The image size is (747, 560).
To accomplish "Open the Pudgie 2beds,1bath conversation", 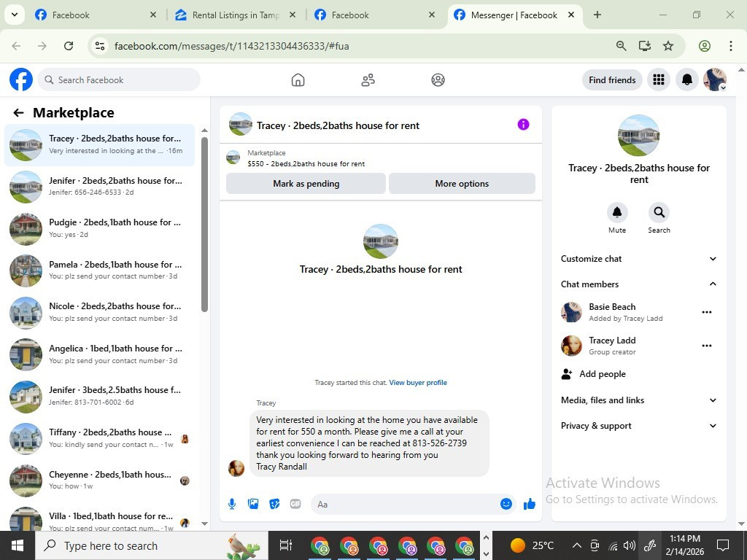I will pyautogui.click(x=99, y=228).
